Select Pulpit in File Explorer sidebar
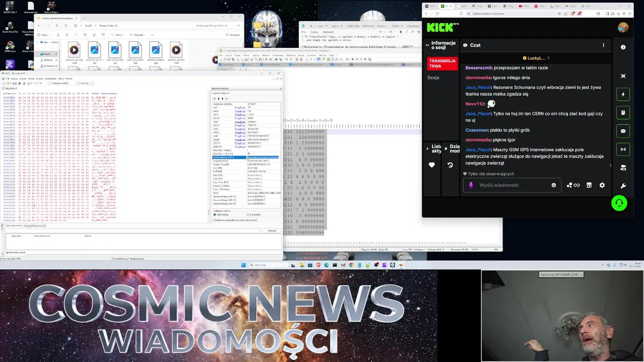The image size is (644, 362). 47,54
